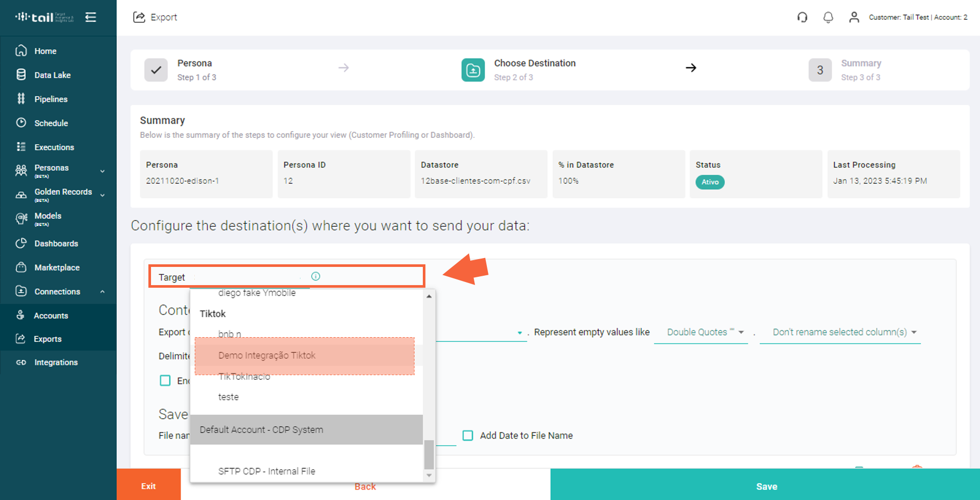Screen dimensions: 980x500
Task: Click scroll down arrow in dropdown list
Action: point(429,475)
